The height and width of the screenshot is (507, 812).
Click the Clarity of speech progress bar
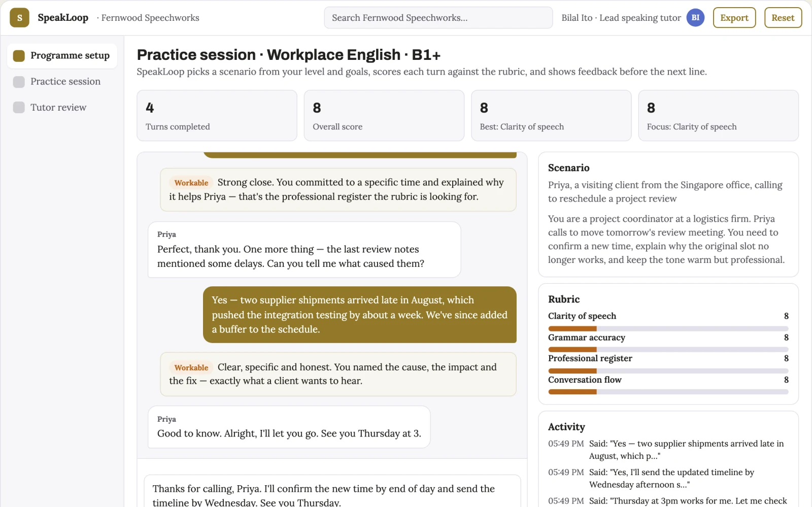[668, 328]
